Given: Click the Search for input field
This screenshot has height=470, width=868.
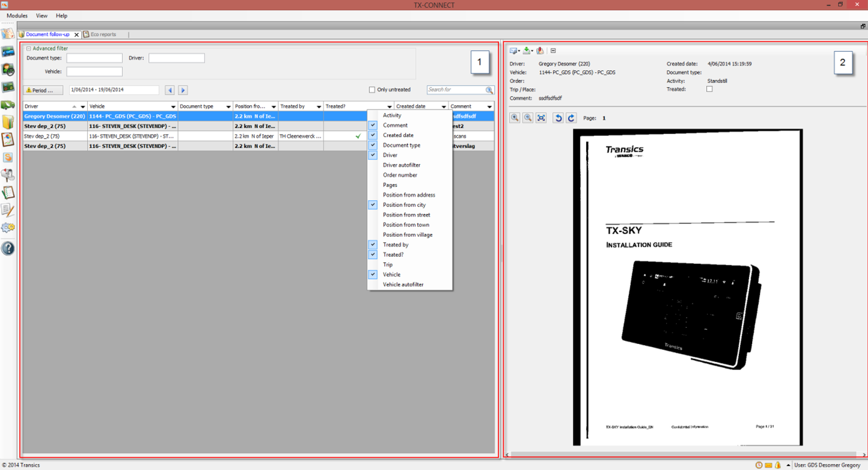Looking at the screenshot, I should pyautogui.click(x=456, y=90).
